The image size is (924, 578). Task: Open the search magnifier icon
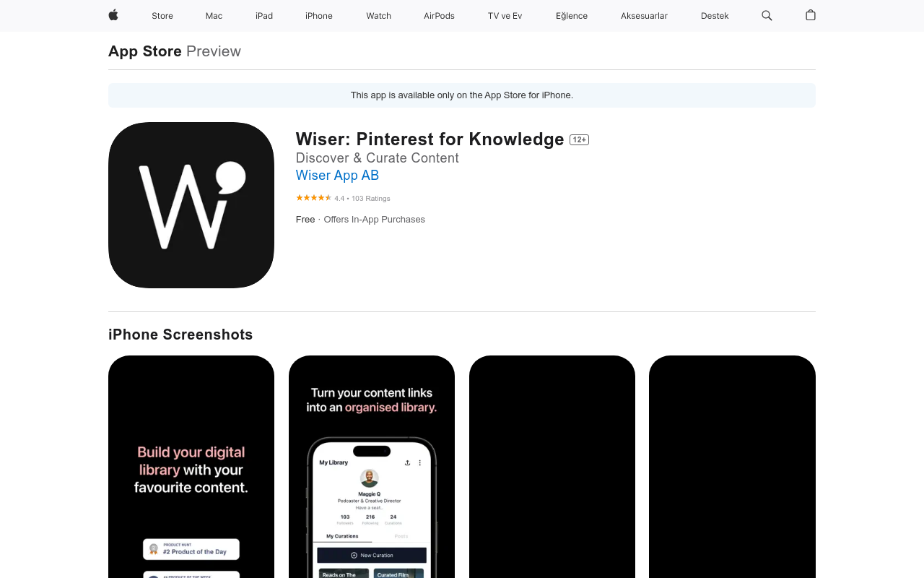click(767, 15)
